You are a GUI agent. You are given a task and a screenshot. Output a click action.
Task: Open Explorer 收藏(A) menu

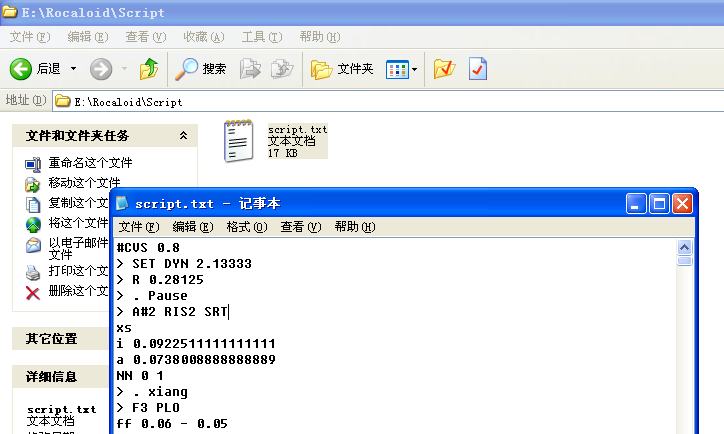[204, 36]
